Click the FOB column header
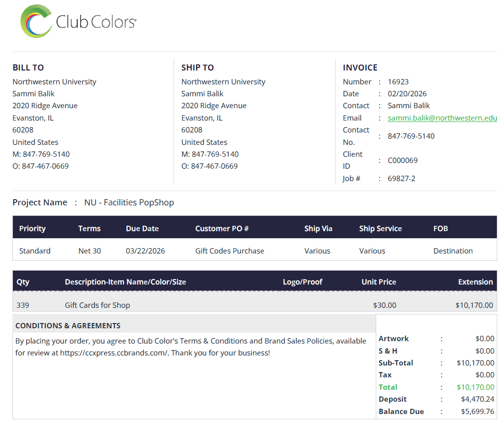 441,228
